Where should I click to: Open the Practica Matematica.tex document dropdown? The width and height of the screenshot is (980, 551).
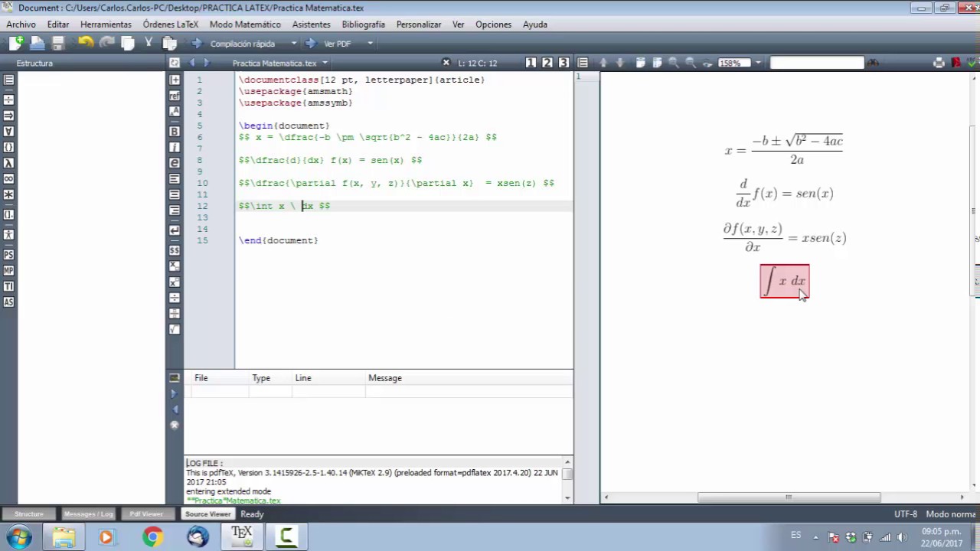325,63
